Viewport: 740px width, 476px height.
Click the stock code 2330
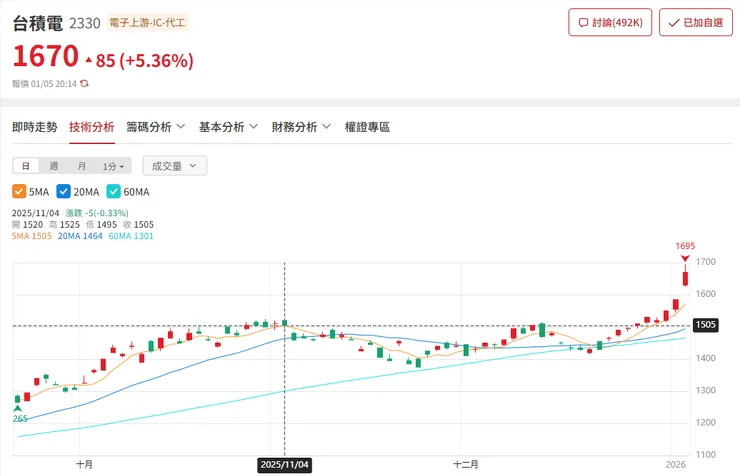[84, 23]
